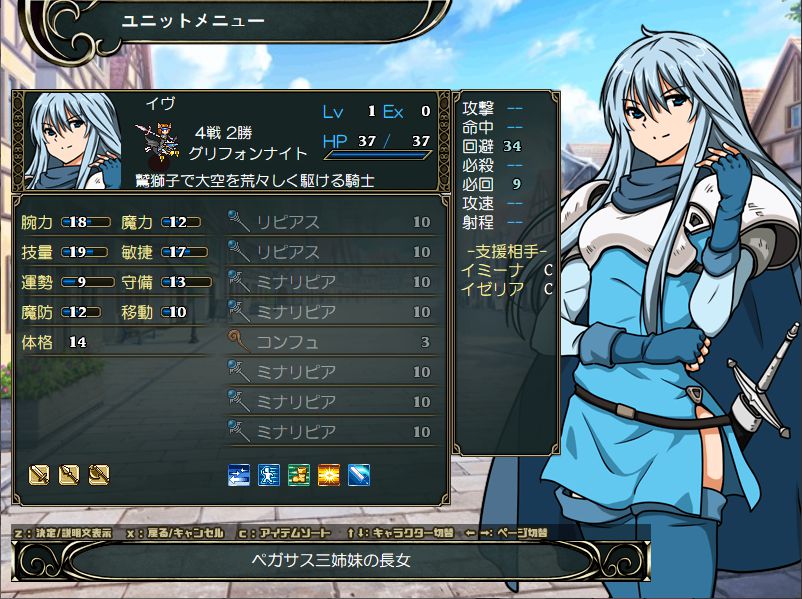Viewport: 802px width, 599px height.
Task: Click the イミーナ support partner entry
Action: tap(506, 271)
